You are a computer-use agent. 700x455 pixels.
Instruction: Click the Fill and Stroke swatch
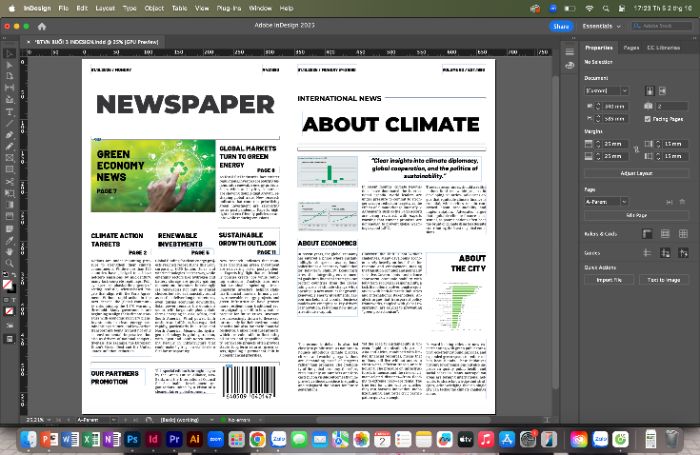(x=9, y=286)
